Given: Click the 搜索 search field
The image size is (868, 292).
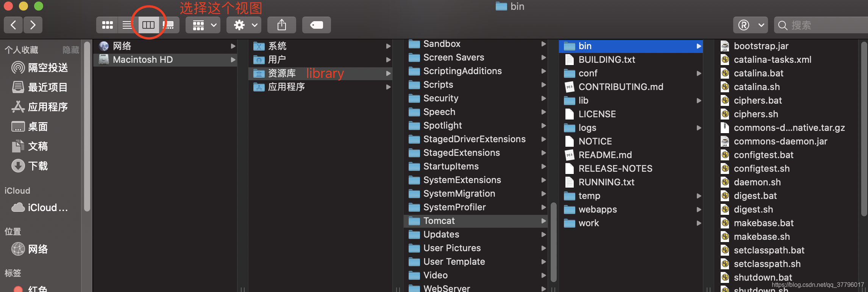Looking at the screenshot, I should click(x=821, y=25).
